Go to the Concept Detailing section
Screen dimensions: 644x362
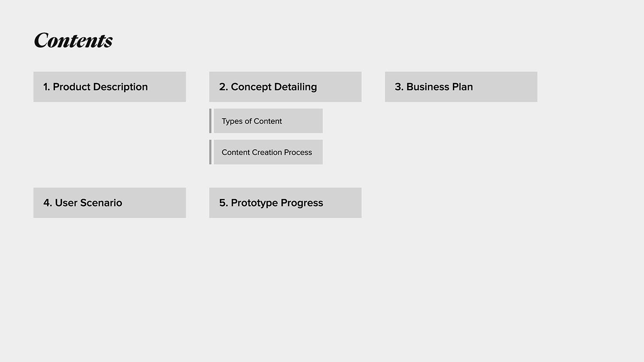(285, 87)
